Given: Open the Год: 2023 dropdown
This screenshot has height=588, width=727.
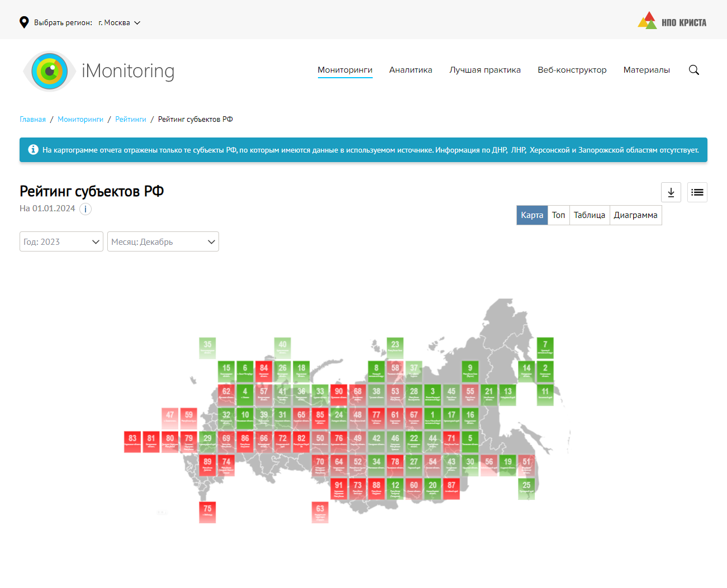Looking at the screenshot, I should pyautogui.click(x=61, y=241).
